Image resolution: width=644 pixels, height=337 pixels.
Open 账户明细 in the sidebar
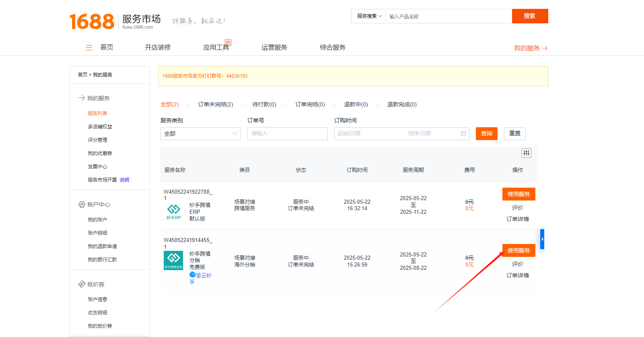tap(97, 233)
